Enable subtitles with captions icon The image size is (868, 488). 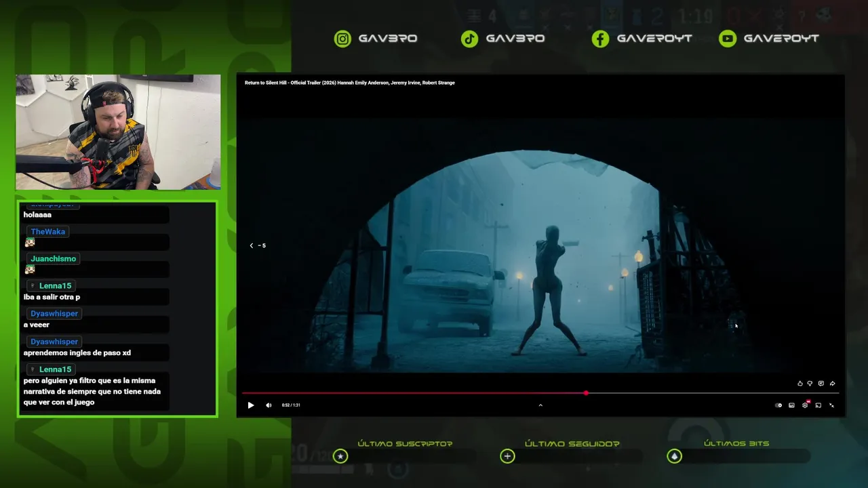pyautogui.click(x=791, y=405)
